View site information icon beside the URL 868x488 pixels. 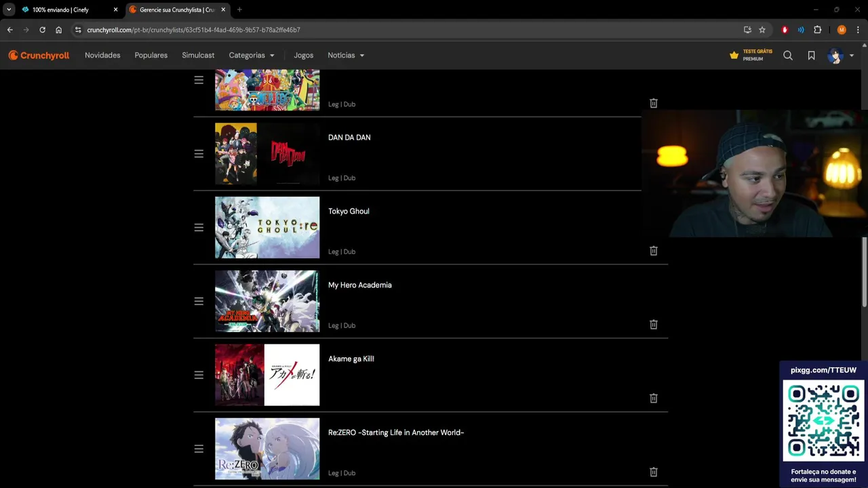[x=78, y=30]
